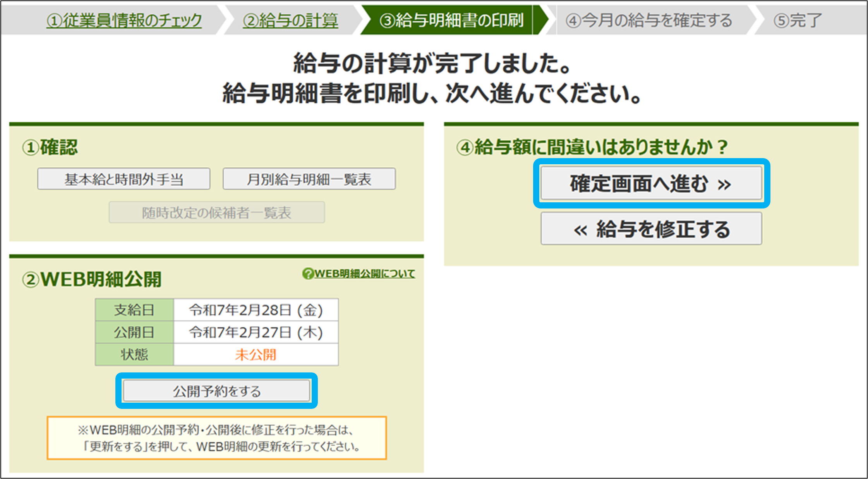The height and width of the screenshot is (479, 868).
Task: Click the ①確認 section heading
Action: coord(50,147)
